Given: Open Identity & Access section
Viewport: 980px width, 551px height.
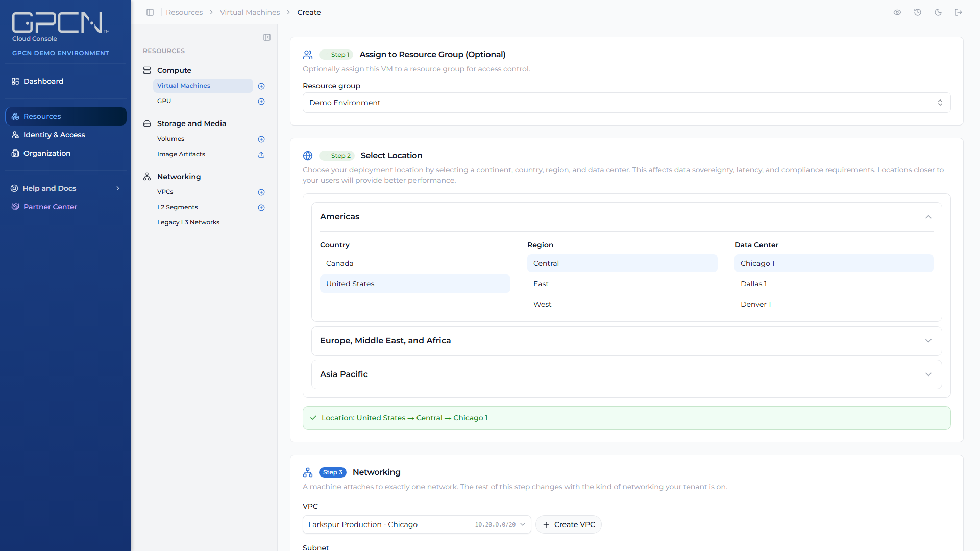Looking at the screenshot, I should [65, 135].
